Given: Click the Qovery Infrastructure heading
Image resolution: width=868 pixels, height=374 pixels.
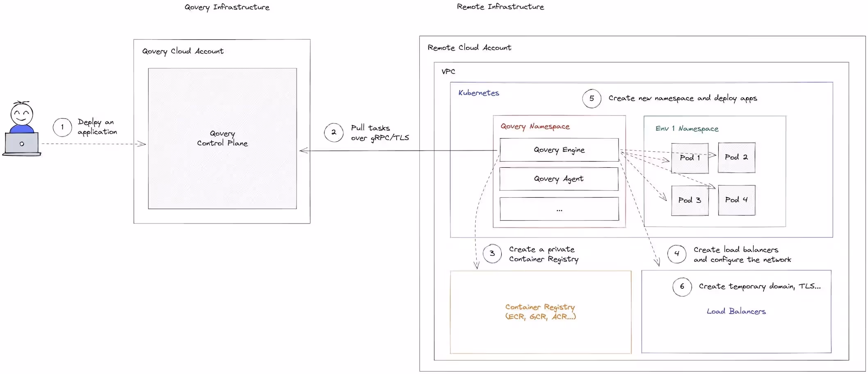Looking at the screenshot, I should coord(227,7).
